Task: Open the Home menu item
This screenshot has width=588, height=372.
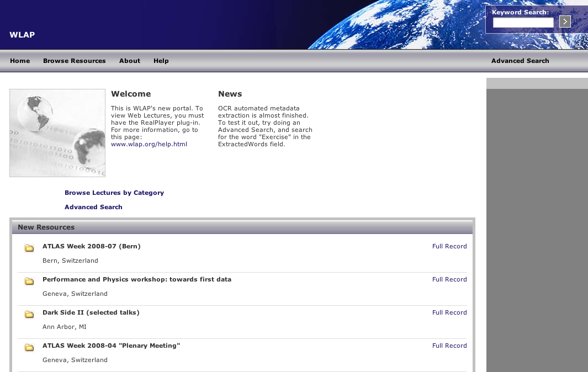Action: (x=20, y=61)
